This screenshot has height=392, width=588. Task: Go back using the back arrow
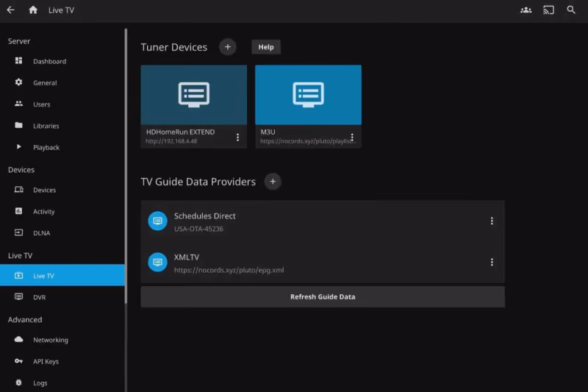coord(10,10)
